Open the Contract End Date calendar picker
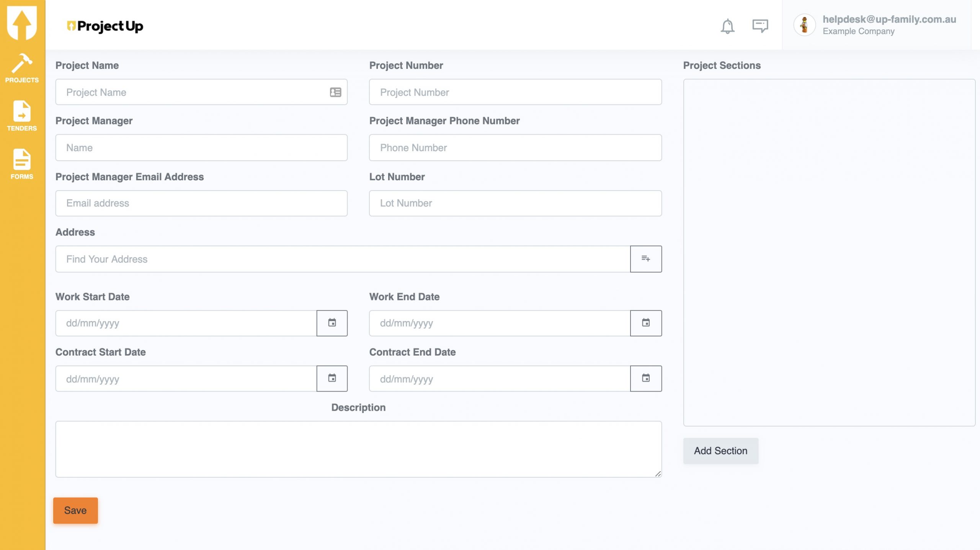Viewport: 980px width, 550px height. point(646,379)
